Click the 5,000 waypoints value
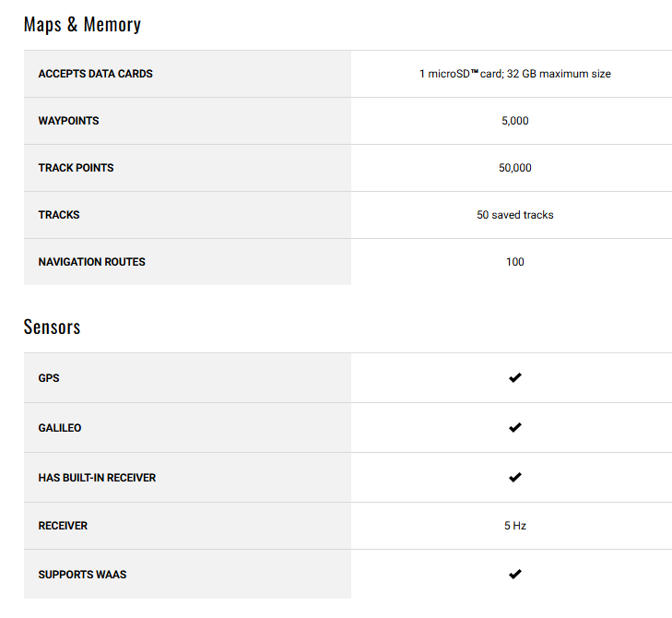This screenshot has height=618, width=672. click(x=514, y=121)
